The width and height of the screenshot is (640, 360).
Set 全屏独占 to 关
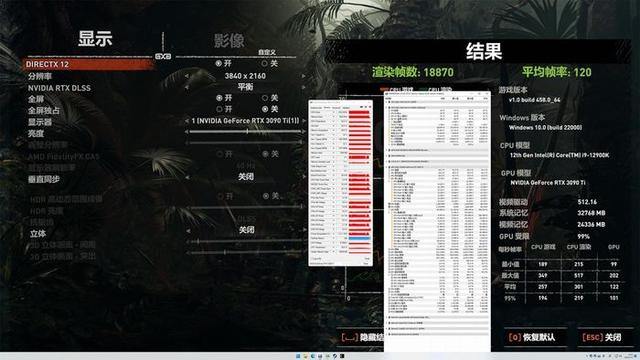point(265,109)
